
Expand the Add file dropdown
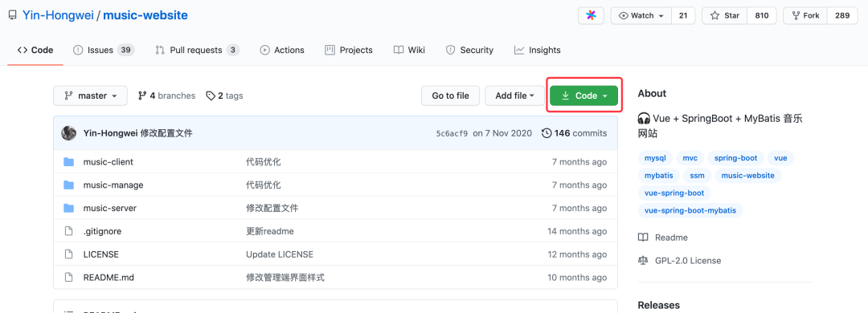click(515, 96)
